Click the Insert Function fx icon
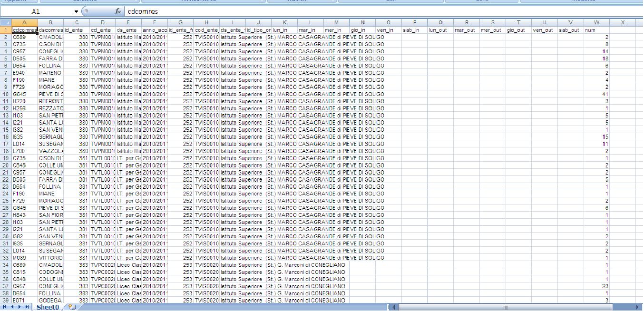 pos(117,11)
